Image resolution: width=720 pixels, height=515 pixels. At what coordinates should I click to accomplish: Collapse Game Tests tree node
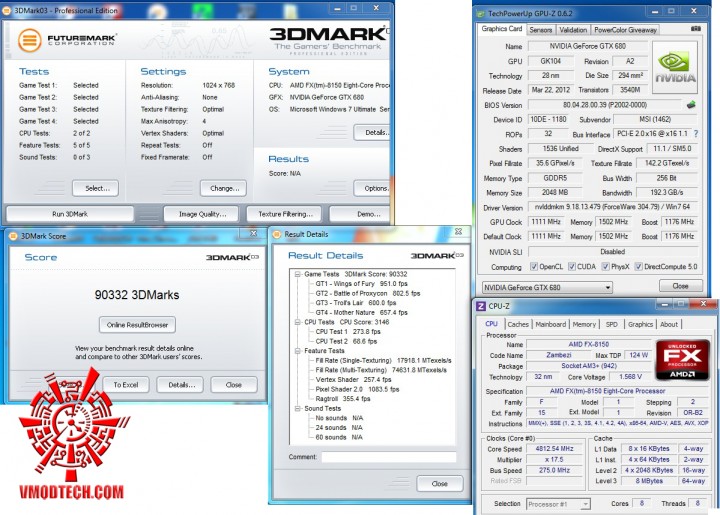tap(298, 274)
